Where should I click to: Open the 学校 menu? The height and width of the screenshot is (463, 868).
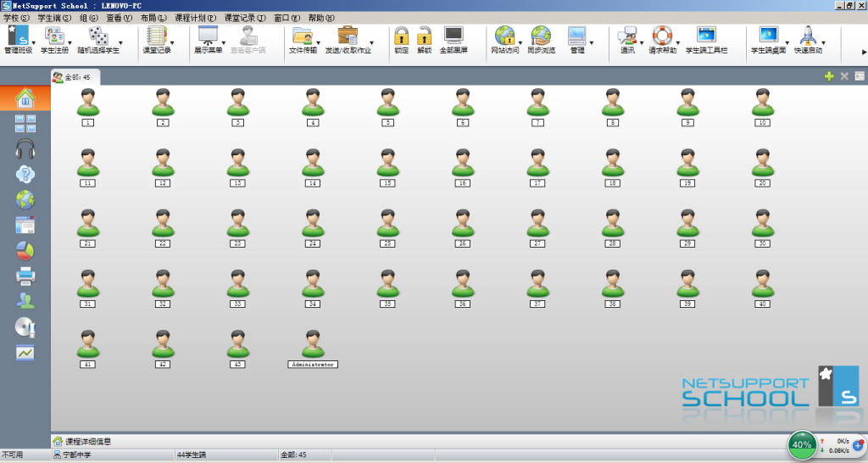point(16,18)
